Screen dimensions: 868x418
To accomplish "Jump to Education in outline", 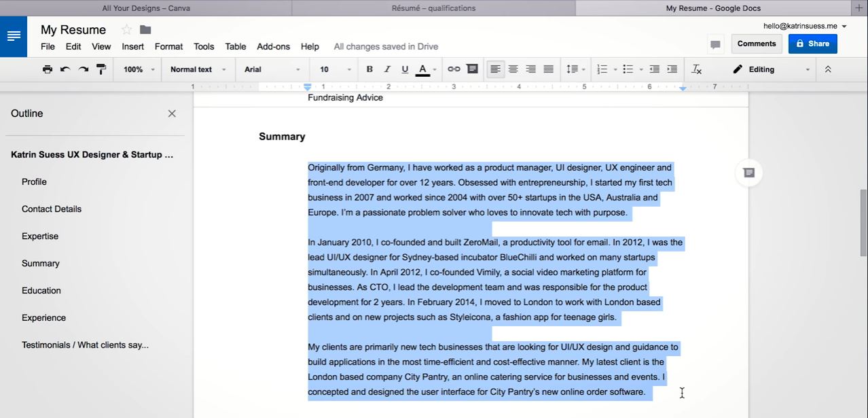I will click(41, 290).
